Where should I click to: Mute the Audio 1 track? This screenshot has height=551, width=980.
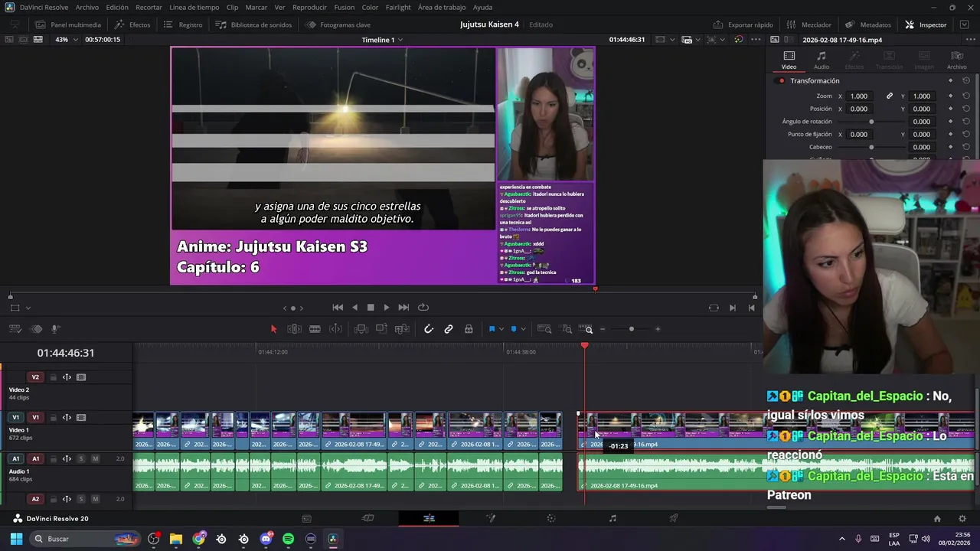[x=95, y=459]
